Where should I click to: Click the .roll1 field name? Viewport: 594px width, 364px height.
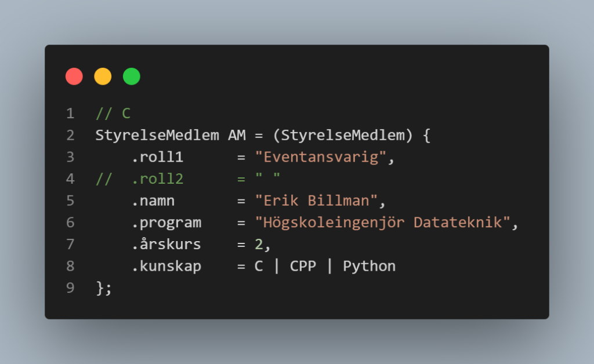158,157
